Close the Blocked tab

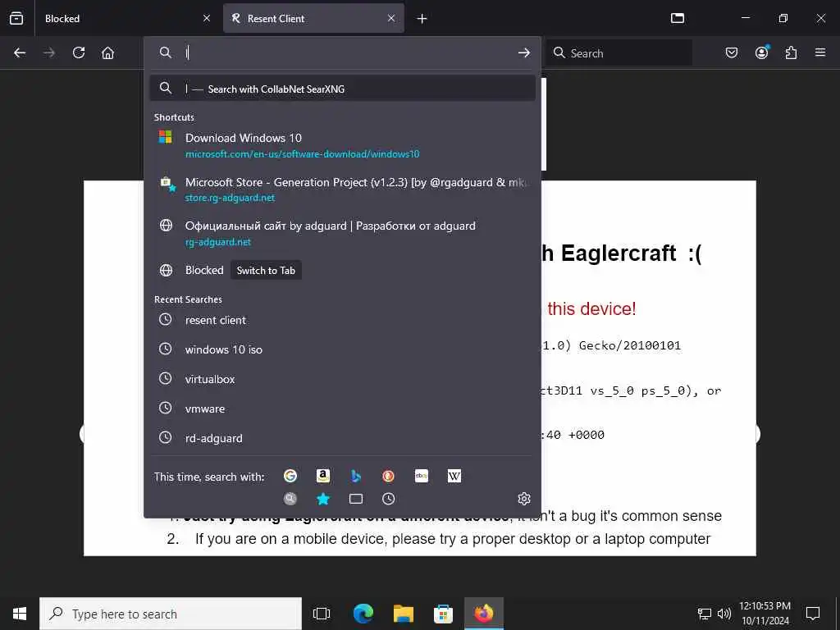pyautogui.click(x=207, y=18)
